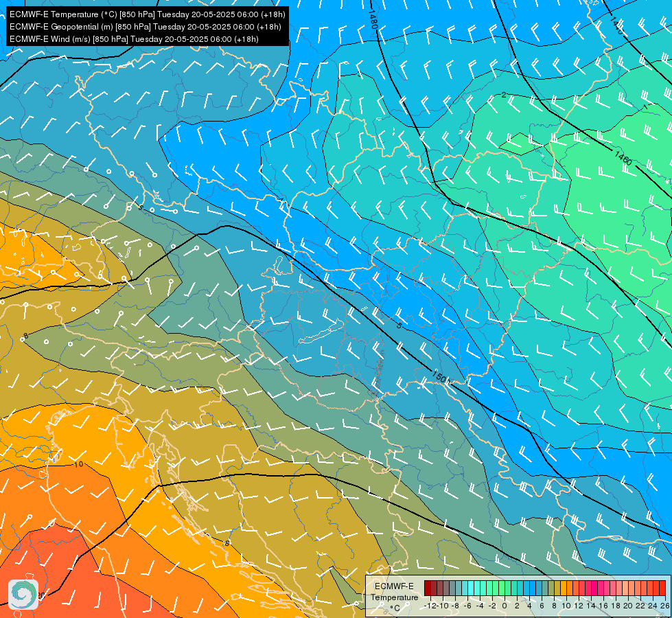
Task: Click the 1460 geopotential contour label
Action: click(623, 158)
